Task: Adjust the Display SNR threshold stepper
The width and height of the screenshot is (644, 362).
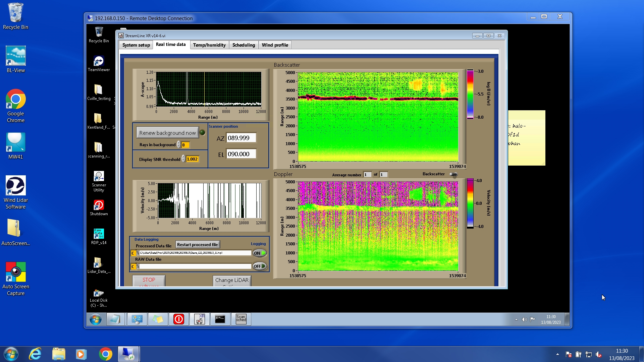Action: click(183, 159)
